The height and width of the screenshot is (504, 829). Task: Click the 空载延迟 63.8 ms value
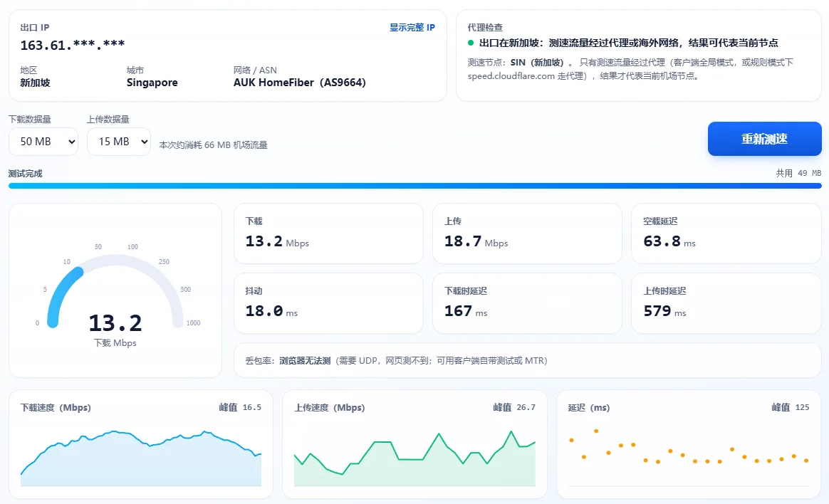point(669,241)
